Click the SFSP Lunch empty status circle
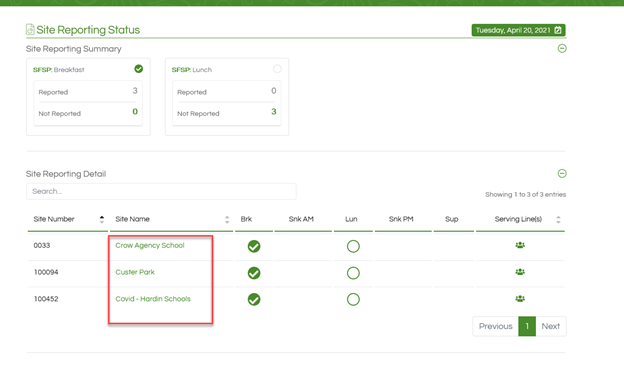This screenshot has width=624, height=367. 277,69
